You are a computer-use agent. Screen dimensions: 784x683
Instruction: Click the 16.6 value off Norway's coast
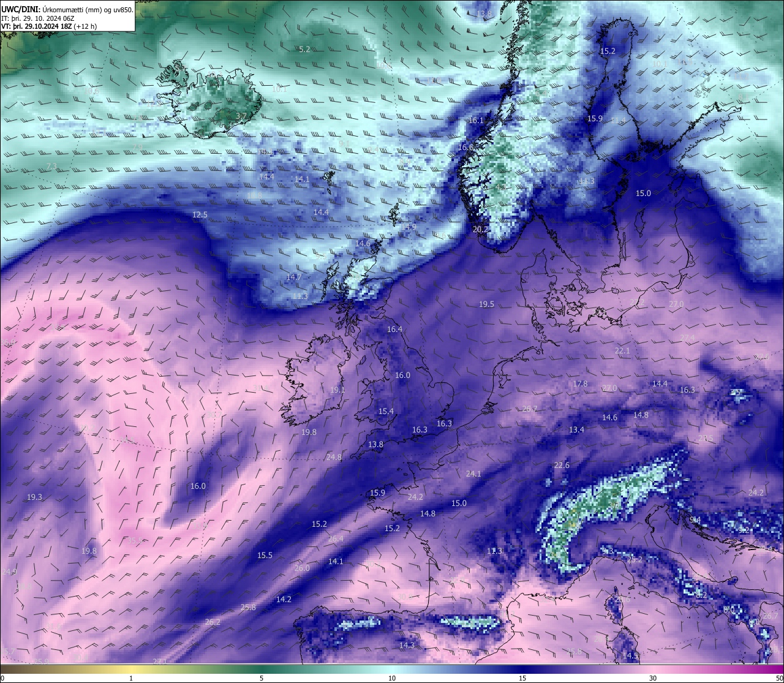[x=466, y=148]
